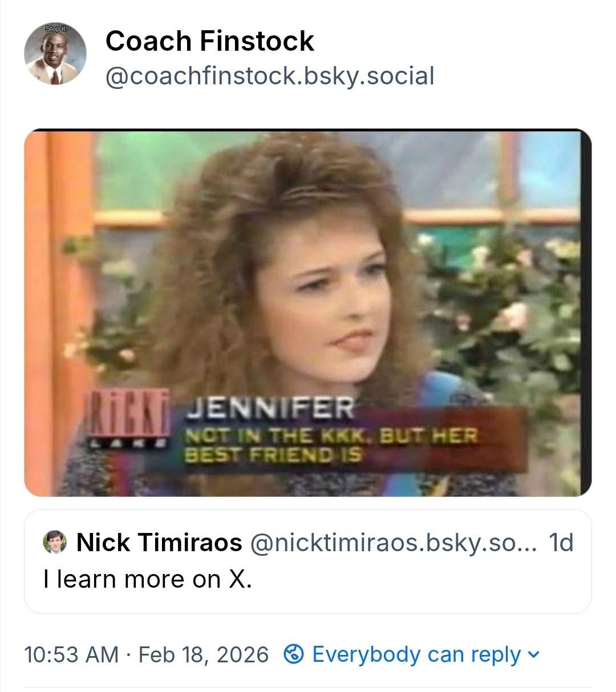Click the Coach Finstock display name
616x692 pixels.
pos(209,41)
